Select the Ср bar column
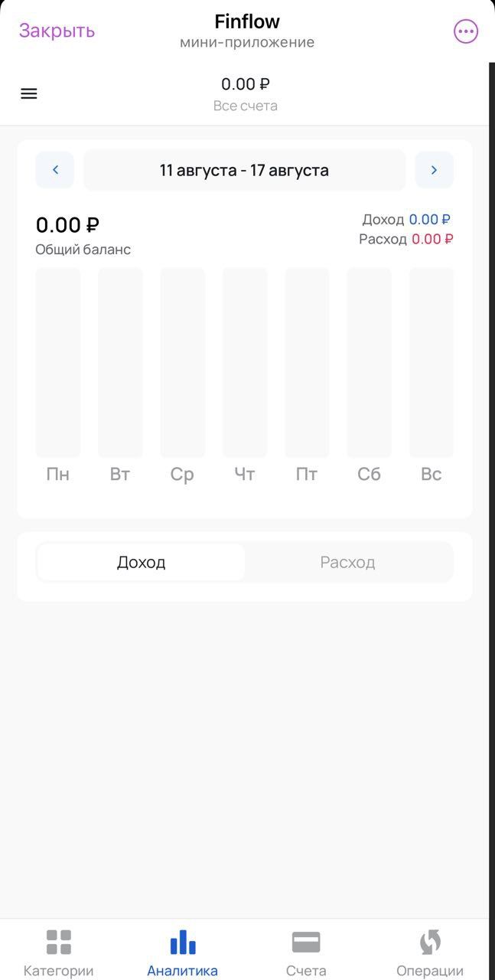The image size is (495, 980). [x=182, y=360]
